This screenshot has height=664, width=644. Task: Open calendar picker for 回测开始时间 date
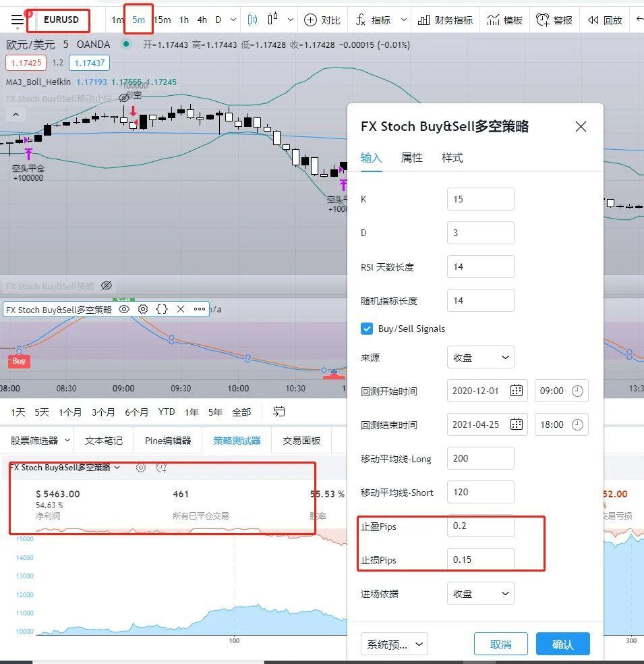coord(517,391)
